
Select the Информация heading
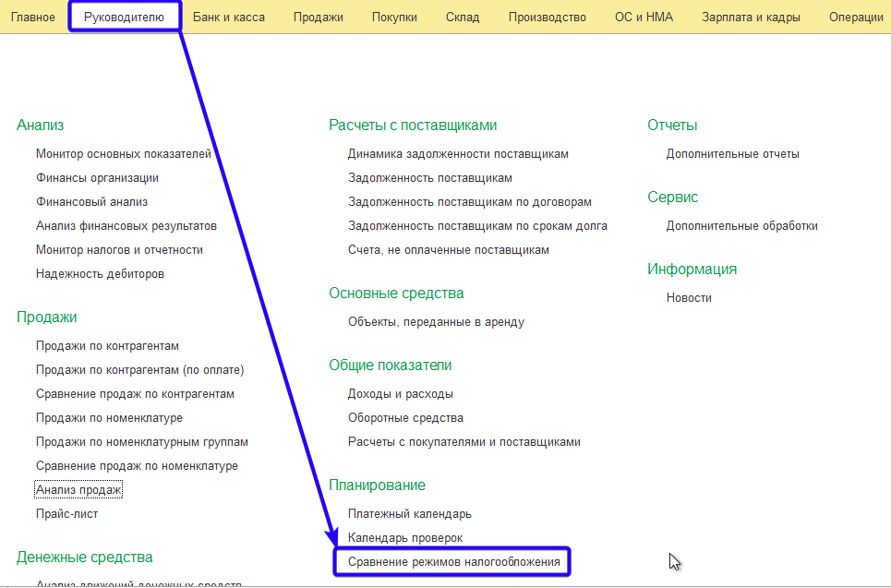click(x=692, y=270)
